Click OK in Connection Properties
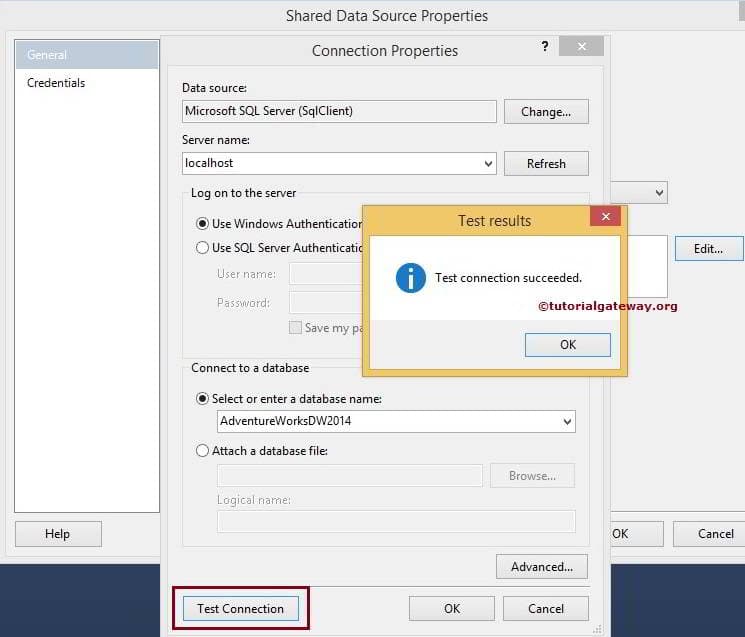Screen dimensions: 745x637 click(452, 609)
